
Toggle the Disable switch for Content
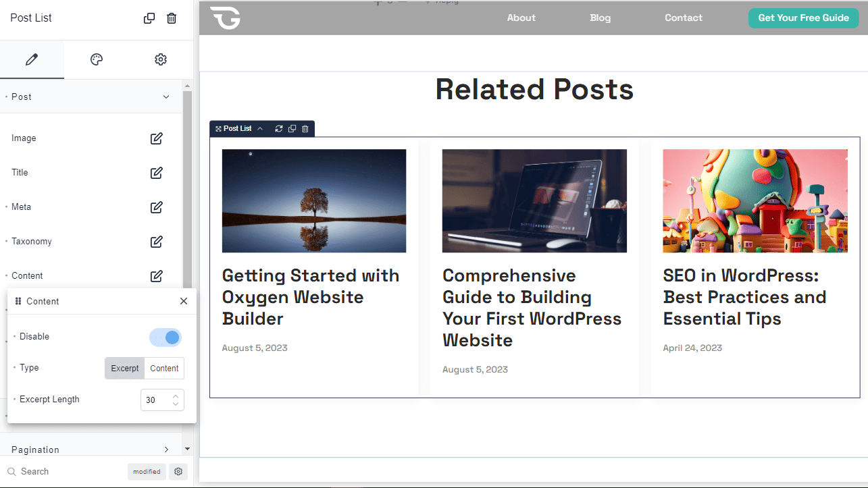coord(165,337)
